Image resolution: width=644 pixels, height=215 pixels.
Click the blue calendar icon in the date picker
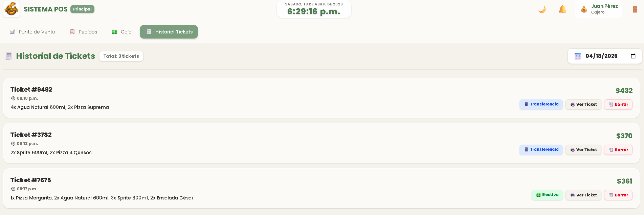578,56
